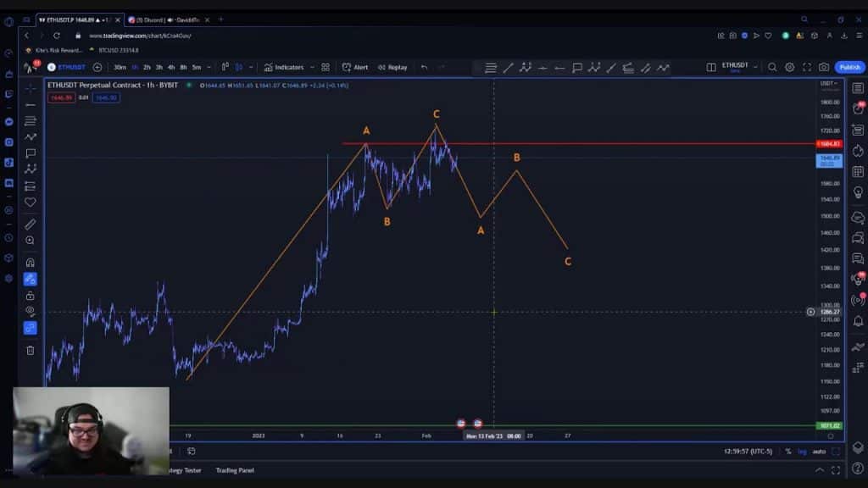868x488 pixels.
Task: Create a new Alert
Action: 355,67
